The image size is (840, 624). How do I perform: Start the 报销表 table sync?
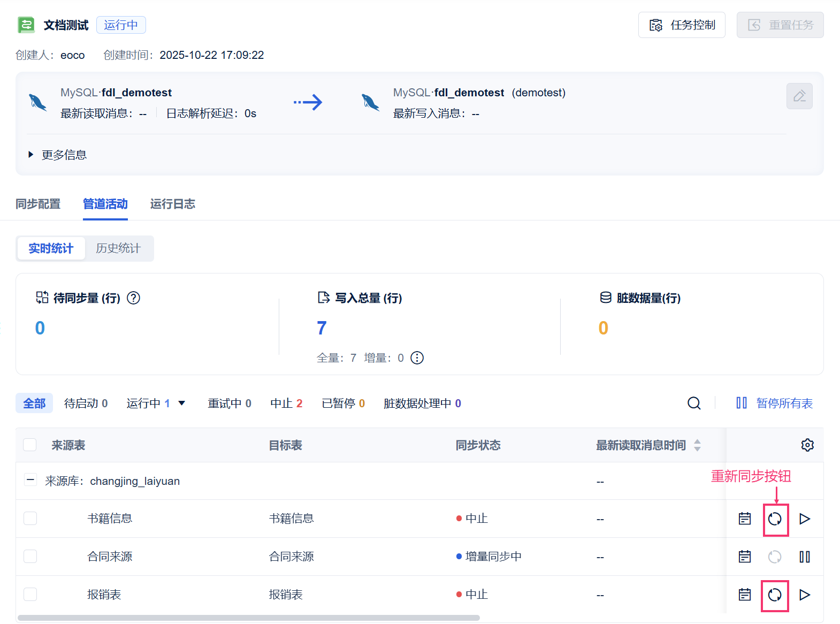click(805, 595)
